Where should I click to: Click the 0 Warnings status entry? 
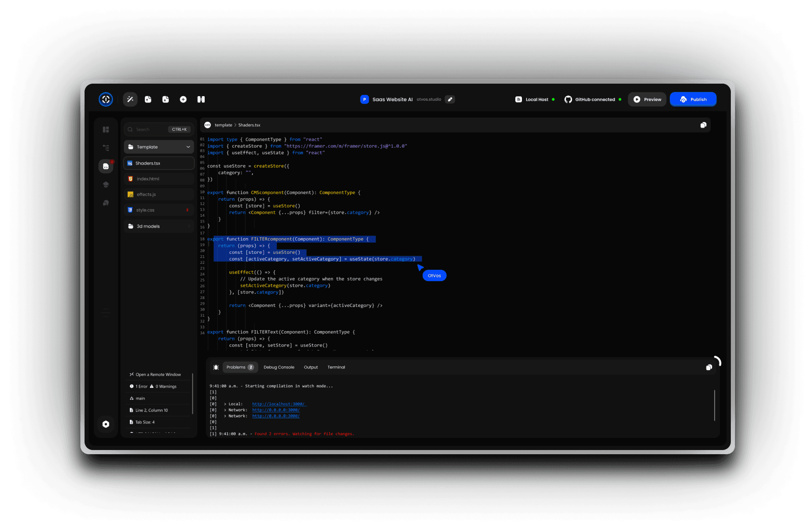(163, 386)
